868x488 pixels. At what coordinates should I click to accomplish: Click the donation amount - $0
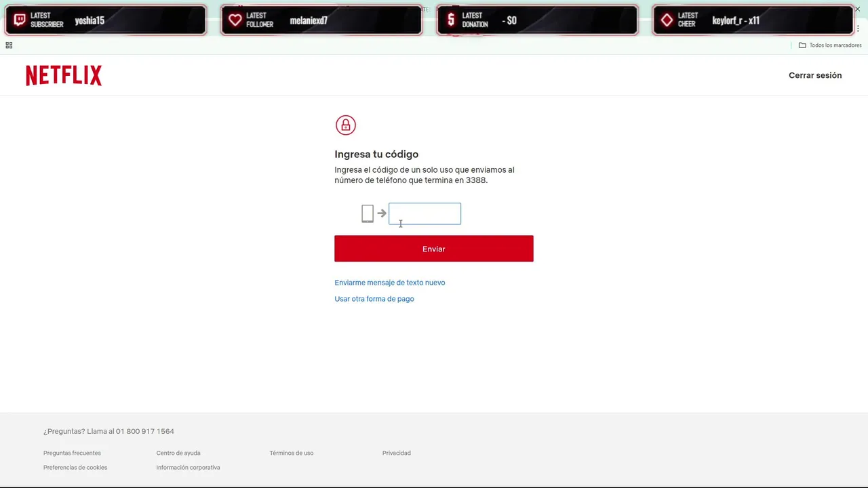pyautogui.click(x=509, y=20)
